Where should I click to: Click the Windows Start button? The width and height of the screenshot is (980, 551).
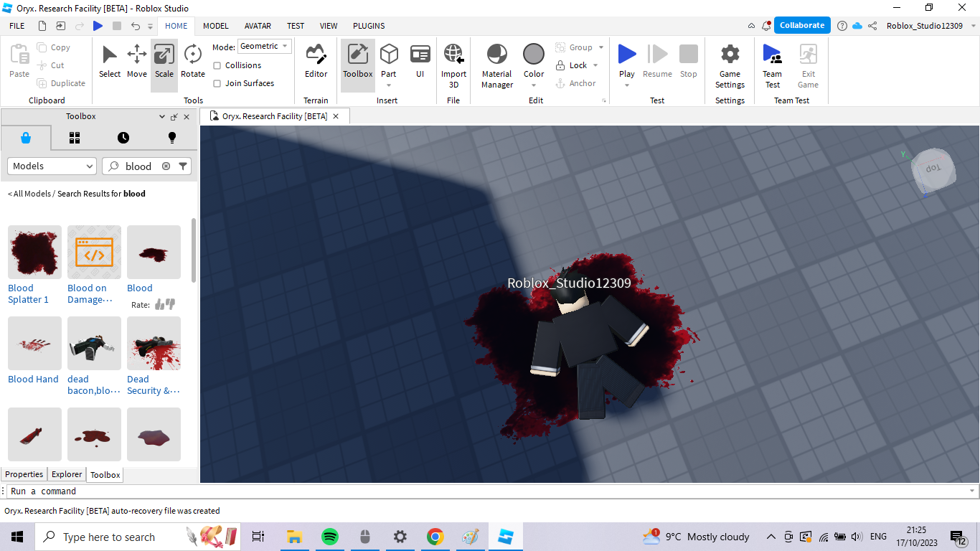coord(17,537)
